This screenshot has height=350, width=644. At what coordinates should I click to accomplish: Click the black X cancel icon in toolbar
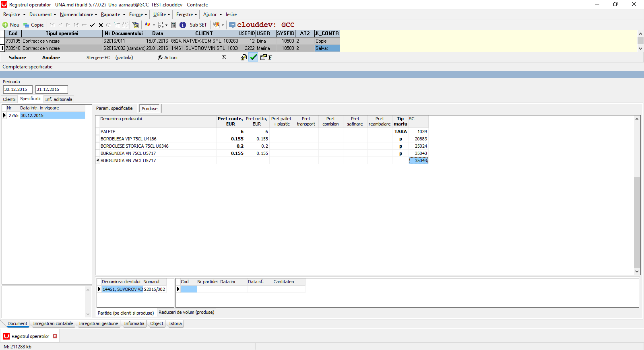pyautogui.click(x=101, y=25)
